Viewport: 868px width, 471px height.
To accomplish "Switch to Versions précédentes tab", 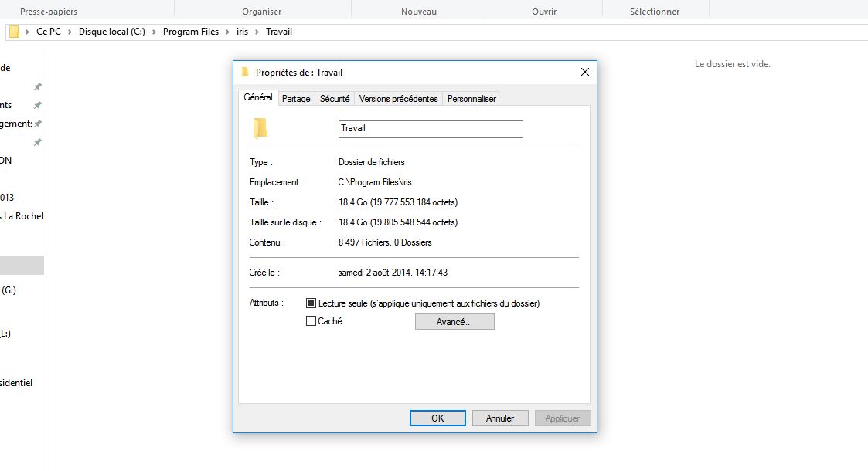I will [x=399, y=98].
